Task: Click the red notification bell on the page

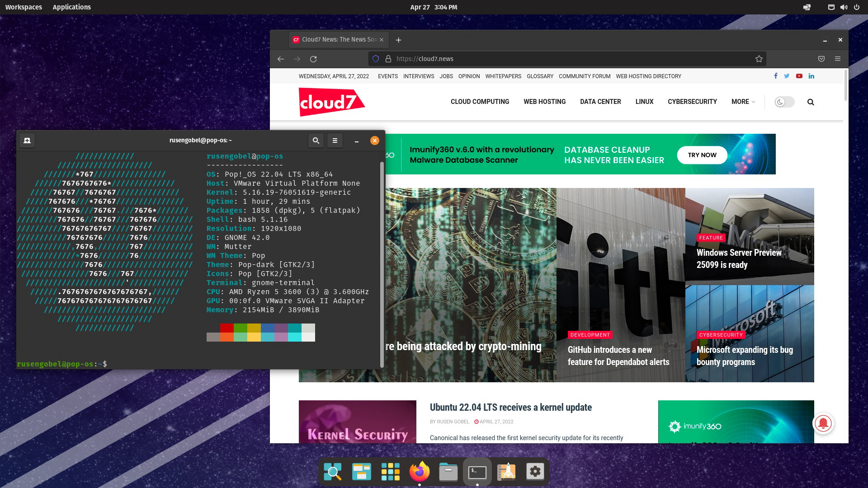Action: tap(823, 423)
